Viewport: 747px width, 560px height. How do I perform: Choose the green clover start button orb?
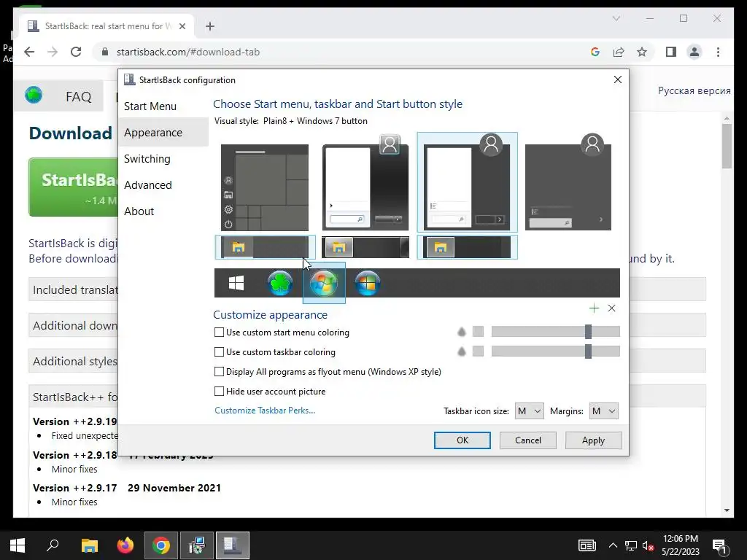[x=279, y=283]
